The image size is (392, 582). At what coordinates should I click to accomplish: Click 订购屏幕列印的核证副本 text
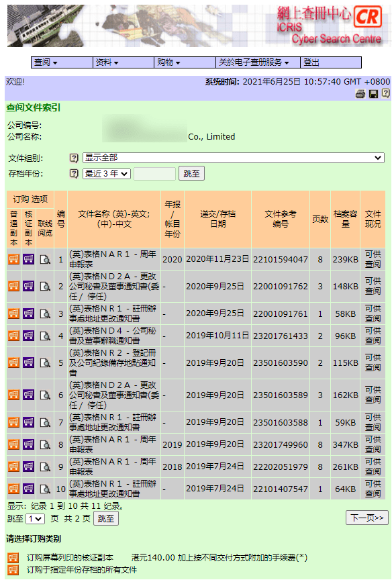(x=70, y=558)
